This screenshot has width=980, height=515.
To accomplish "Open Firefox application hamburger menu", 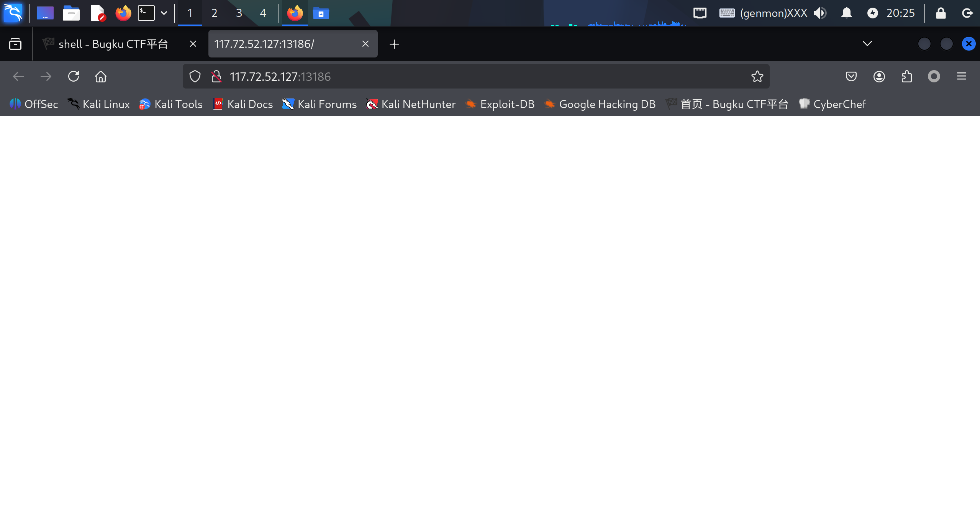I will tap(961, 77).
